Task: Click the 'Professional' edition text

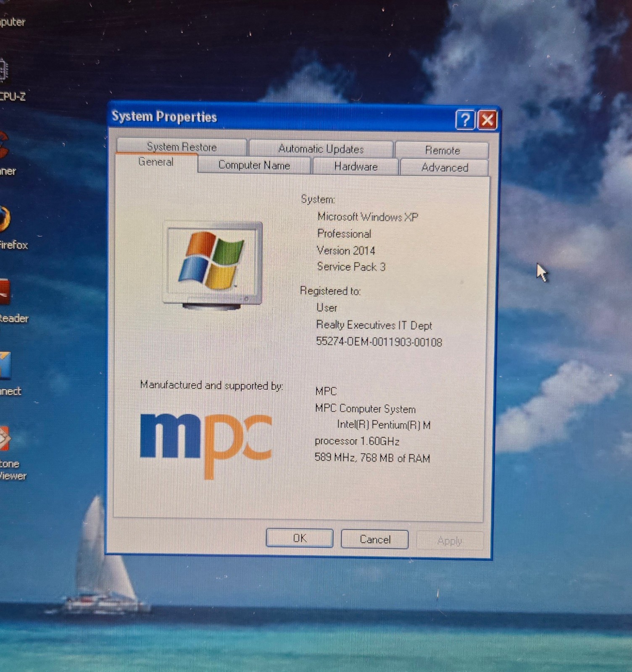Action: click(344, 234)
